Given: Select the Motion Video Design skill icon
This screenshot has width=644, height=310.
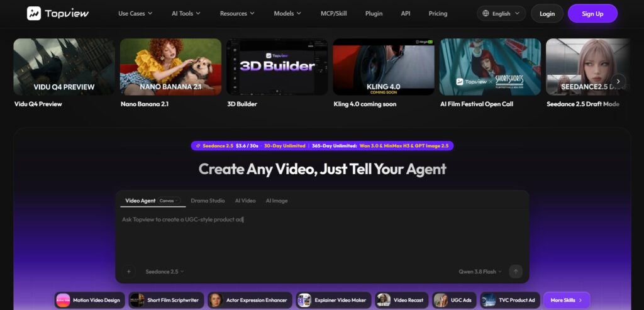Looking at the screenshot, I should 64,300.
